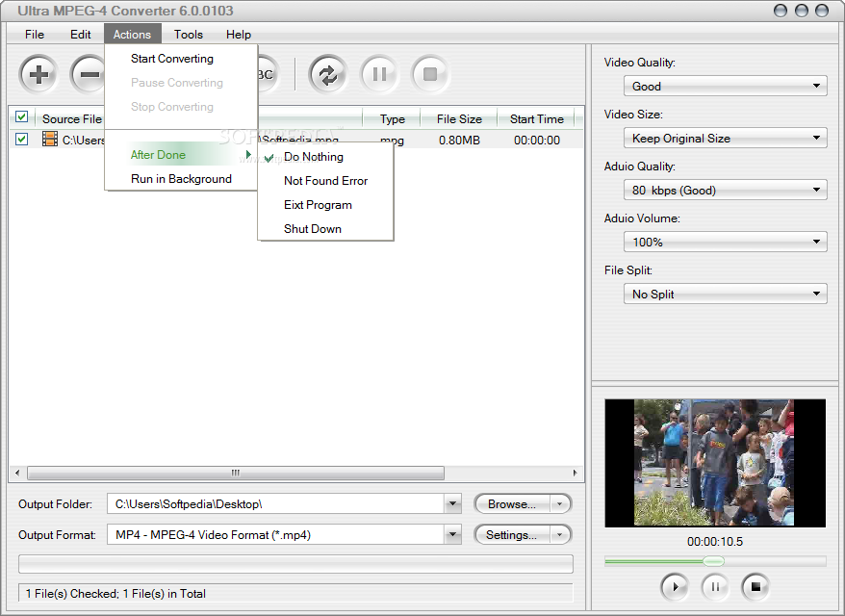Close the Actions menu
The height and width of the screenshot is (616, 845).
pyautogui.click(x=132, y=34)
